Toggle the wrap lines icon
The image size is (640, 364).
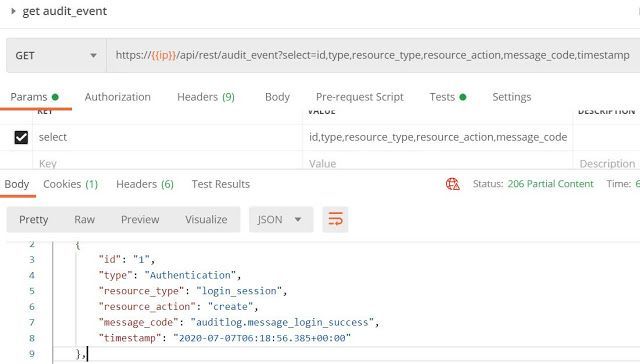point(335,220)
